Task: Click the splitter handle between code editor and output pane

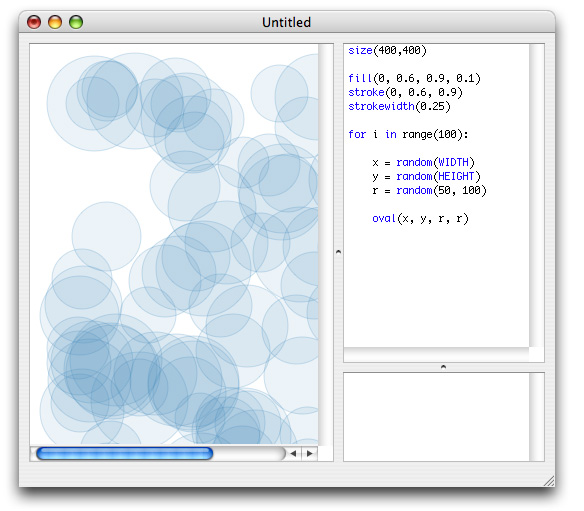Action: (443, 367)
